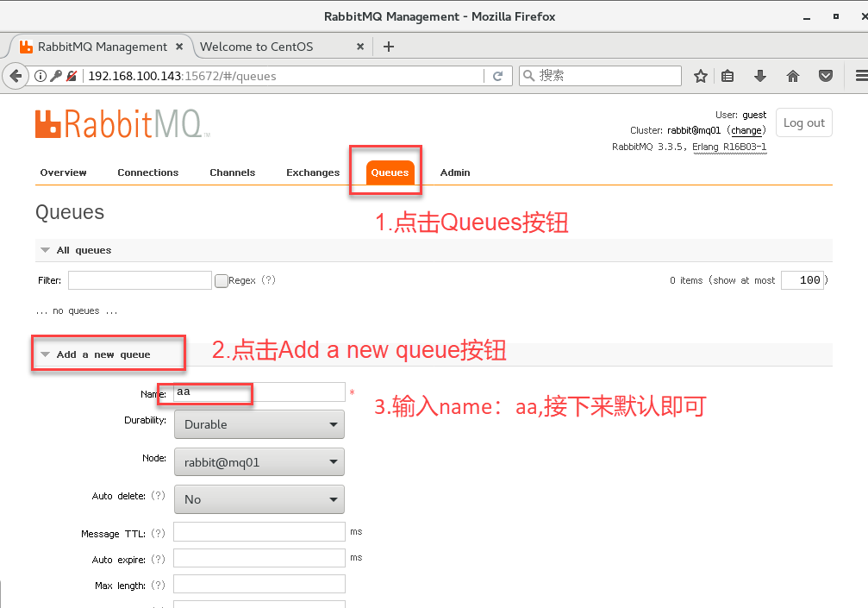The height and width of the screenshot is (608, 868).
Task: Open the Auto delete dropdown
Action: click(x=259, y=498)
